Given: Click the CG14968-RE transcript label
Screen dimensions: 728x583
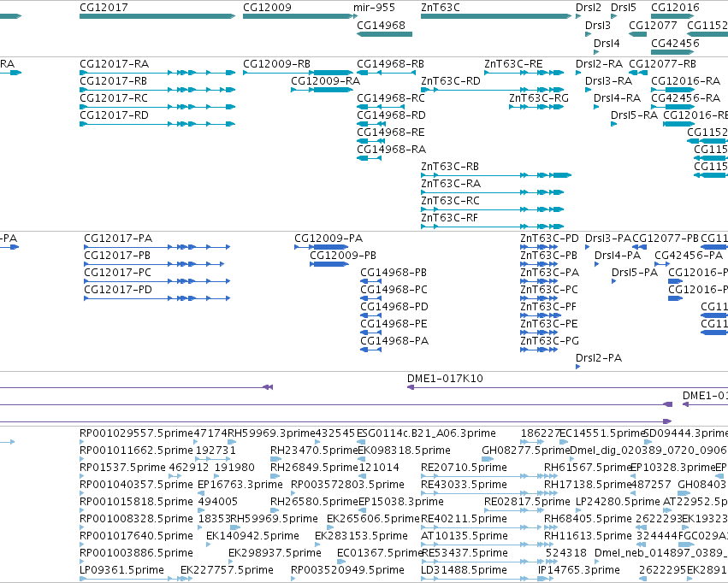Looking at the screenshot, I should click(x=391, y=132).
